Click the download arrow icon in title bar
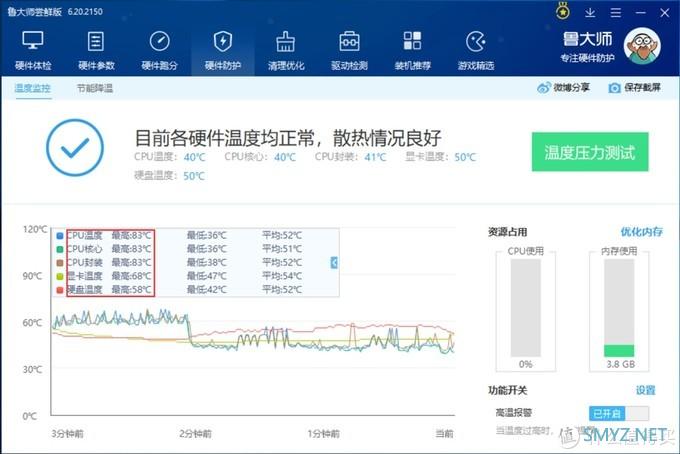Image resolution: width=680 pixels, height=454 pixels. [590, 13]
